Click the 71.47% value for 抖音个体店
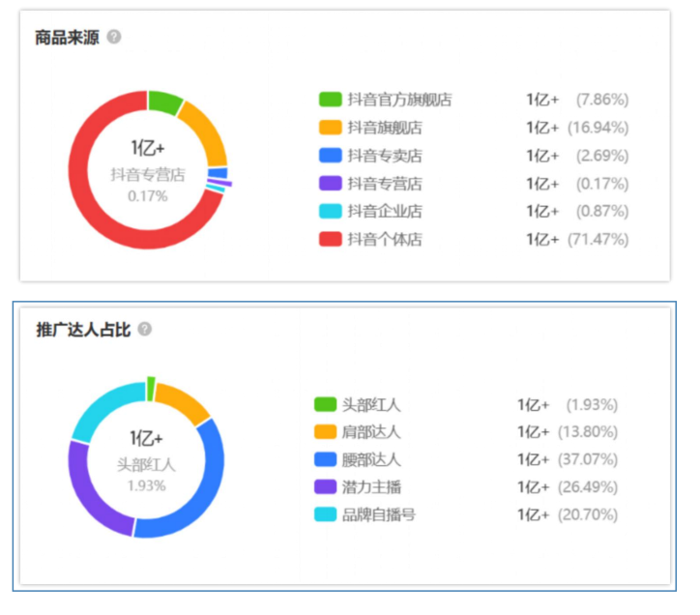Screen dimensions: 700x615 pyautogui.click(x=602, y=239)
